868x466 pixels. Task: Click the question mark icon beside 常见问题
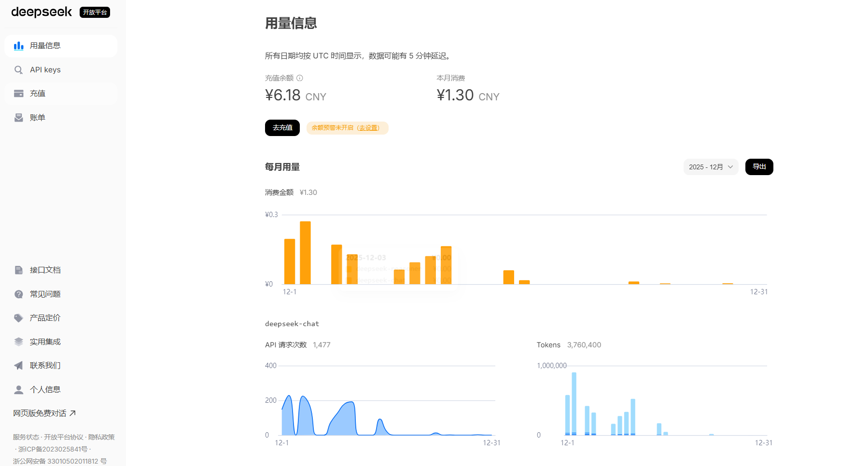pyautogui.click(x=19, y=294)
